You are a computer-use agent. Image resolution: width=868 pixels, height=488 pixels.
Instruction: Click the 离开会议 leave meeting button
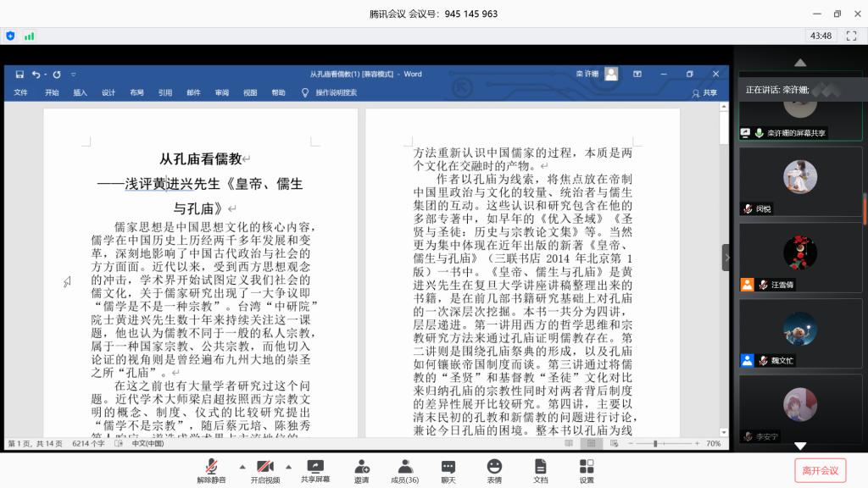820,470
